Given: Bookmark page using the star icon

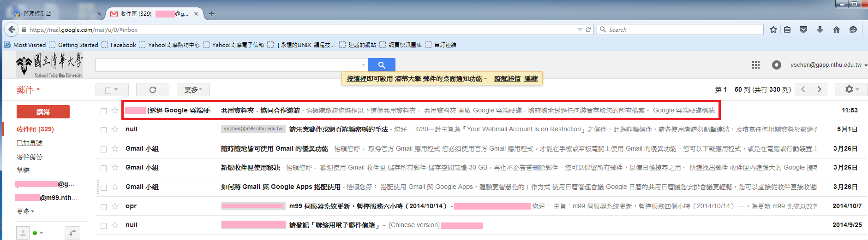Looking at the screenshot, I should [x=773, y=29].
